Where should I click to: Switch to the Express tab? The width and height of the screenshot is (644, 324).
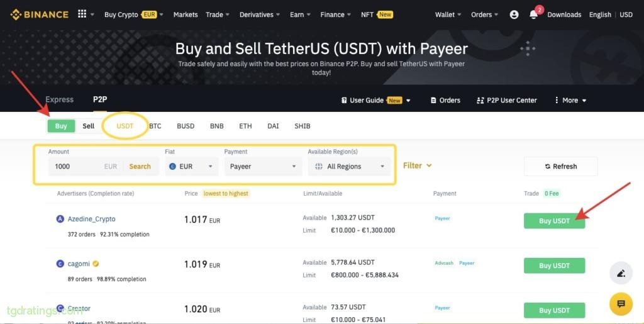point(60,99)
